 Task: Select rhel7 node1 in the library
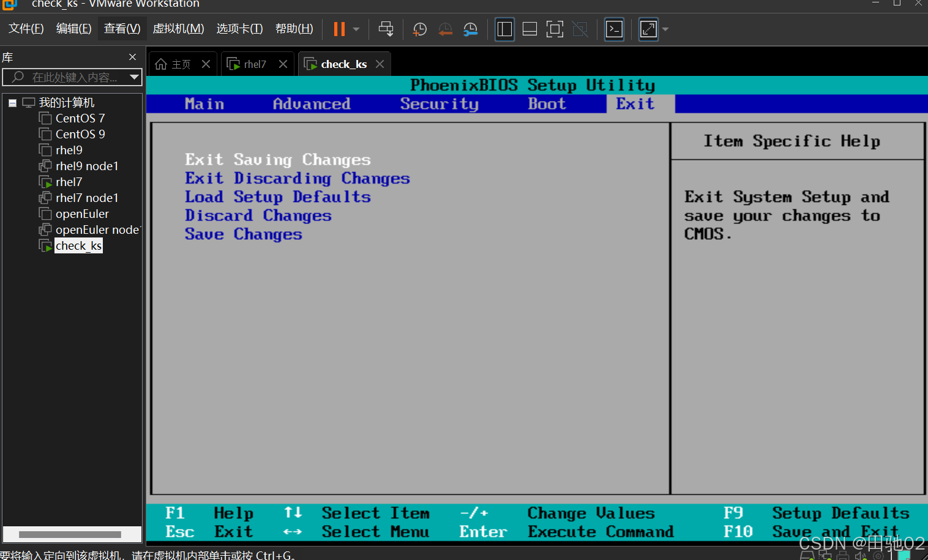pyautogui.click(x=87, y=198)
